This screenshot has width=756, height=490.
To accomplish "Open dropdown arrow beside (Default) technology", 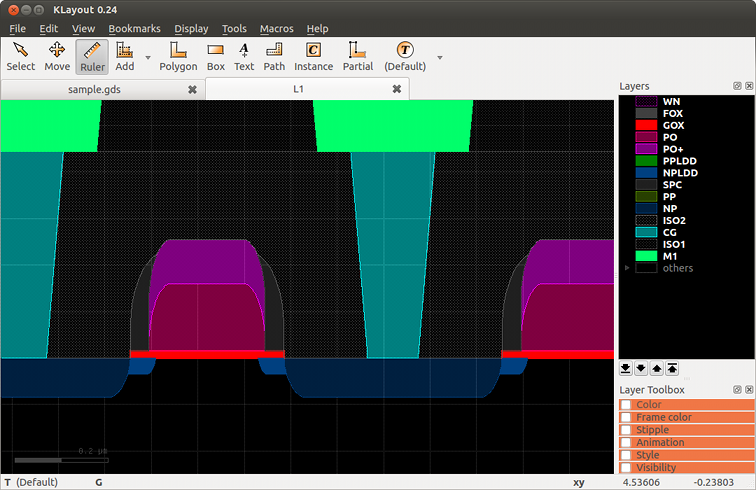I will coord(439,58).
